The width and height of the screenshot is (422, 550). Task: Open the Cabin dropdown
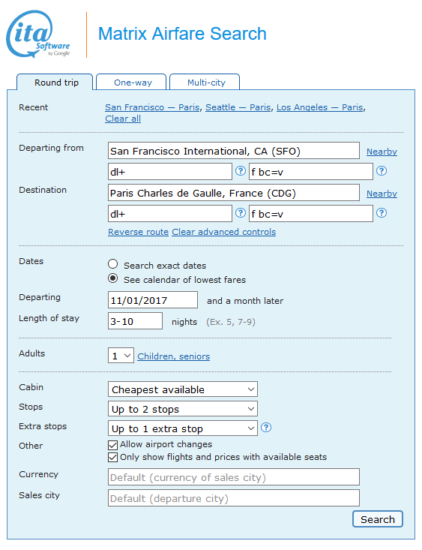click(183, 389)
